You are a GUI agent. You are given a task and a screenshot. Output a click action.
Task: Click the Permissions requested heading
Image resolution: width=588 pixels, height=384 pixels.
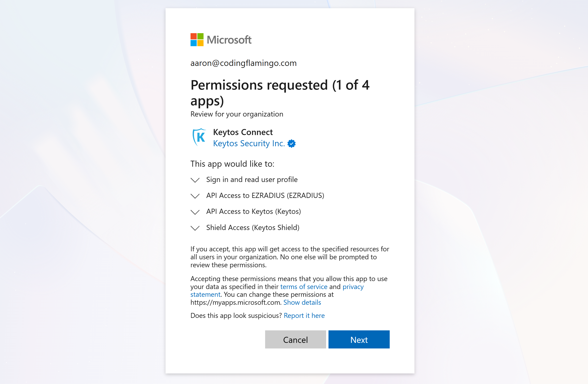[280, 93]
